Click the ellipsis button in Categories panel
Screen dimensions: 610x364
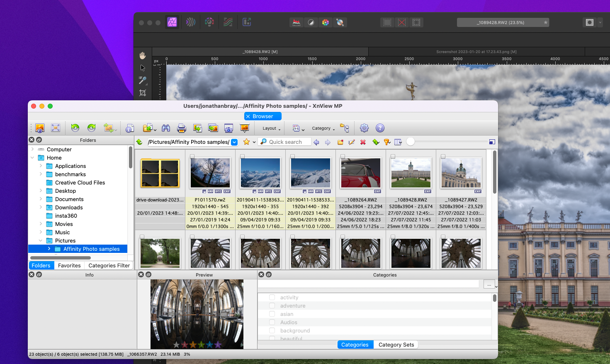[x=489, y=284]
